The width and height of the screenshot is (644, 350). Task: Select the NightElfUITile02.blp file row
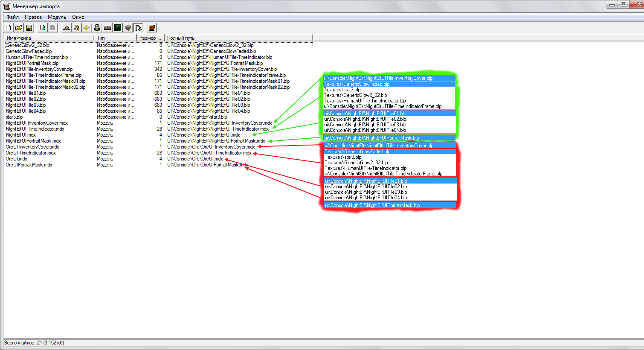click(x=159, y=99)
